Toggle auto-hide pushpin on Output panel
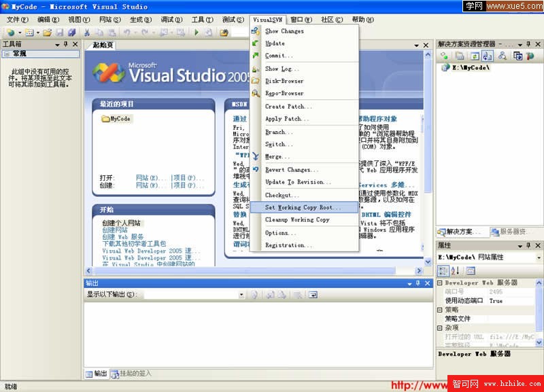 [418, 283]
